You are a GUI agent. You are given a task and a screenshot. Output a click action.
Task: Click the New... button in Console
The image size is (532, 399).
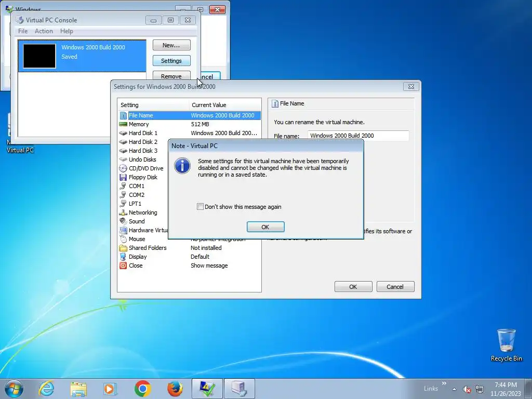tap(171, 45)
